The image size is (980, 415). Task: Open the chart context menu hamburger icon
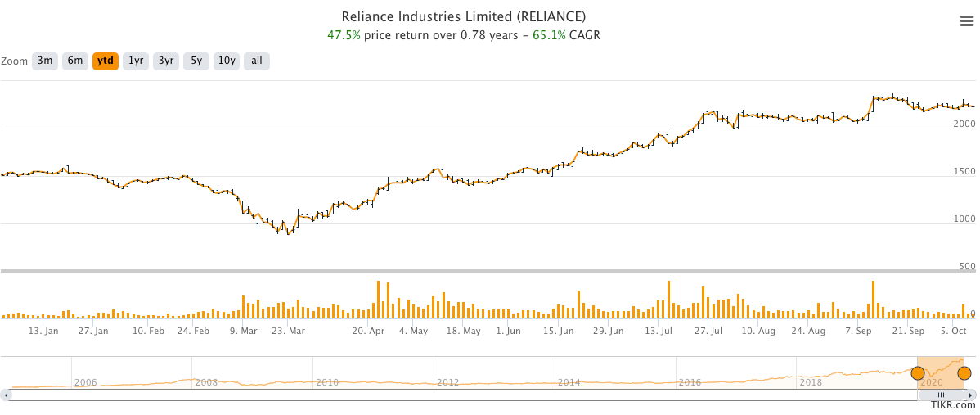(x=966, y=21)
